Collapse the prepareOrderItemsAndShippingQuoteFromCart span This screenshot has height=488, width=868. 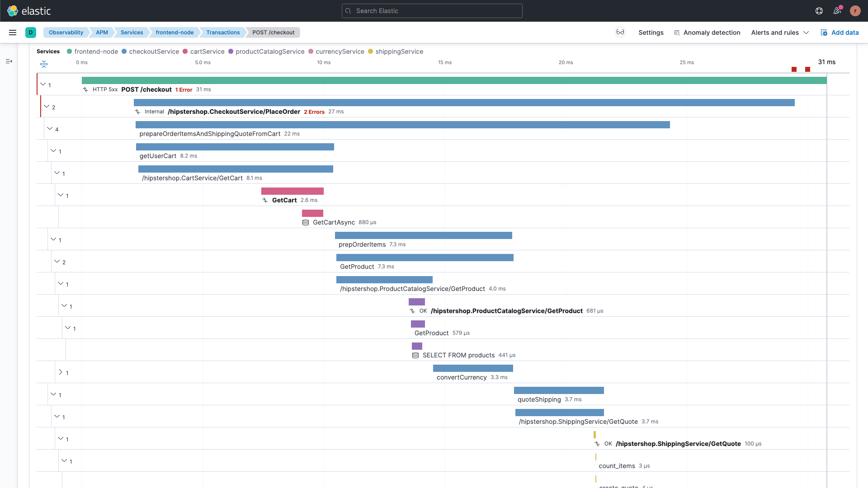(x=49, y=128)
